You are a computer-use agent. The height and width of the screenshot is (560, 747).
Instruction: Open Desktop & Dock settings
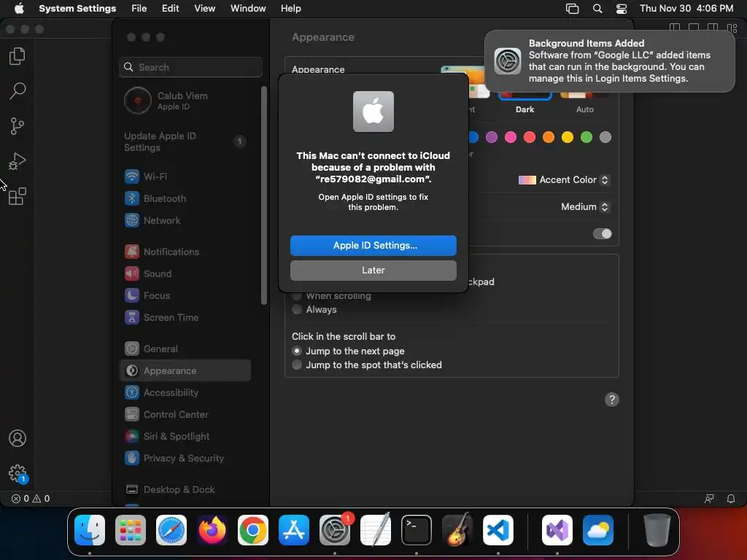coord(185,490)
